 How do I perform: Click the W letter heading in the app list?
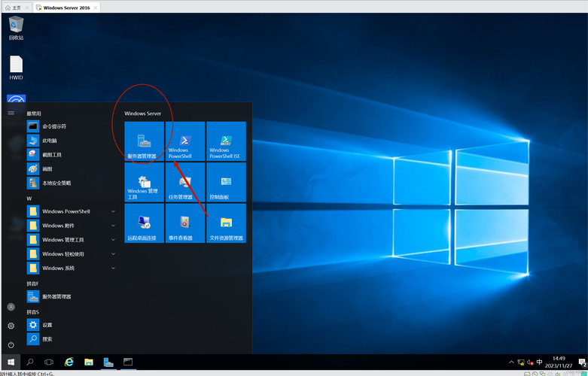point(29,199)
